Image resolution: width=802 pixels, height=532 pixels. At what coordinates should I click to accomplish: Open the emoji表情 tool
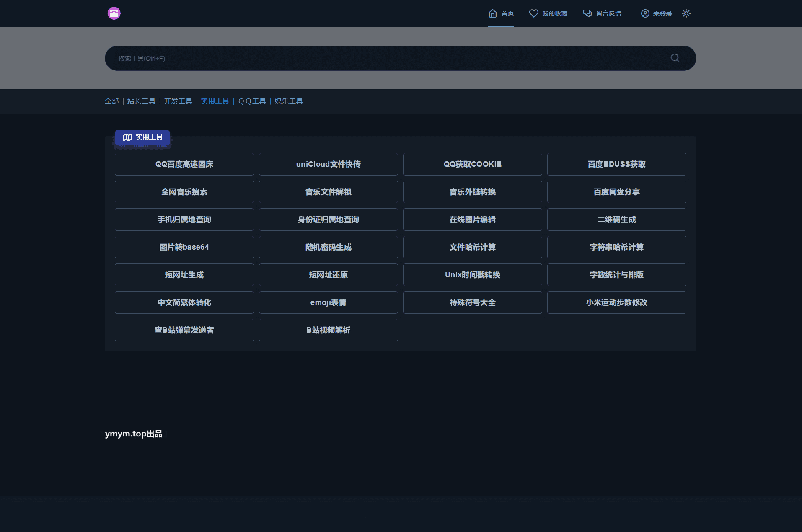point(329,302)
